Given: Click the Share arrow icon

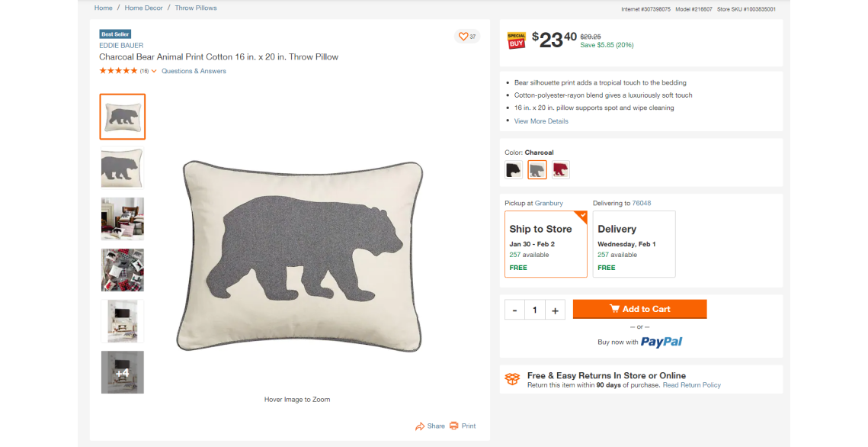Looking at the screenshot, I should (420, 426).
